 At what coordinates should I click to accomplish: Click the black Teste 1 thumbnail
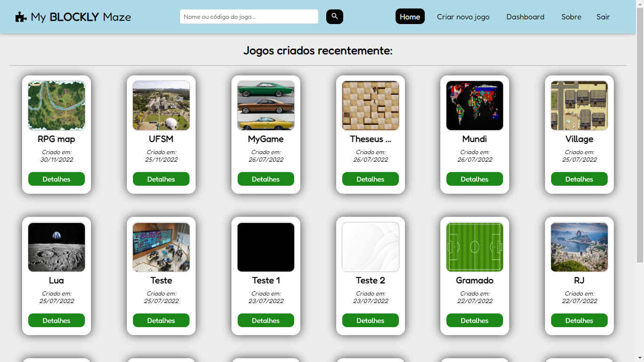[x=266, y=247]
